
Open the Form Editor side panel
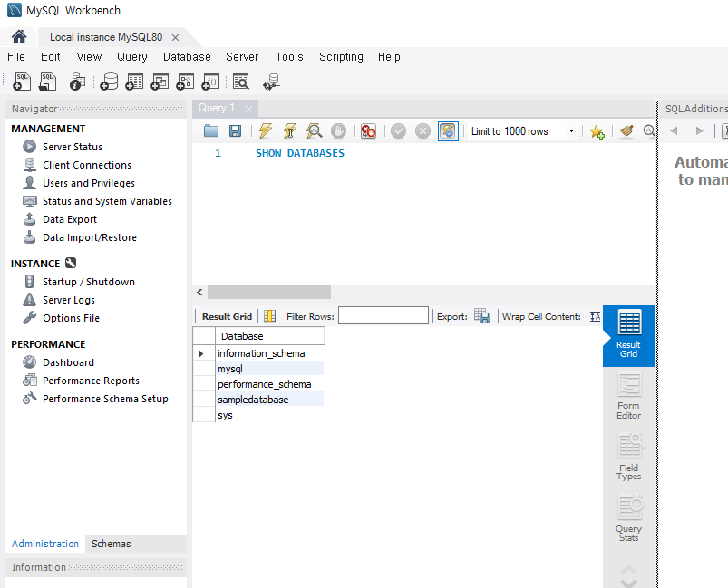point(629,396)
